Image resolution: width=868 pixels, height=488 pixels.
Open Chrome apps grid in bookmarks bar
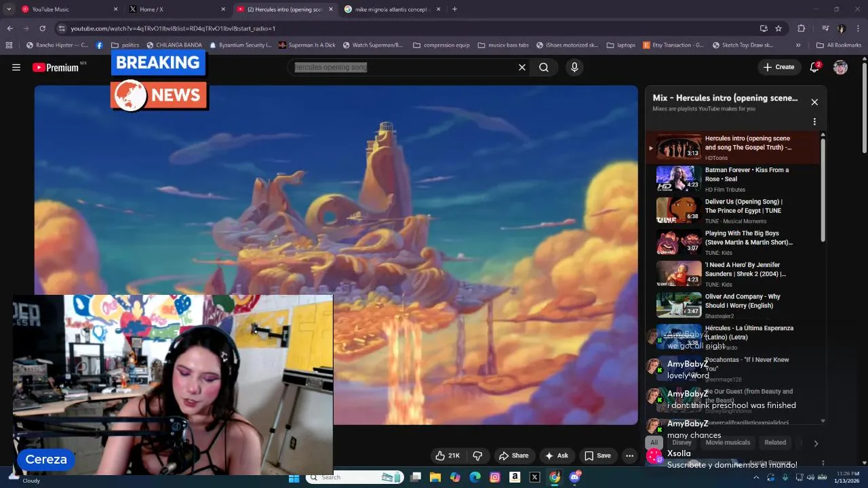point(9,45)
